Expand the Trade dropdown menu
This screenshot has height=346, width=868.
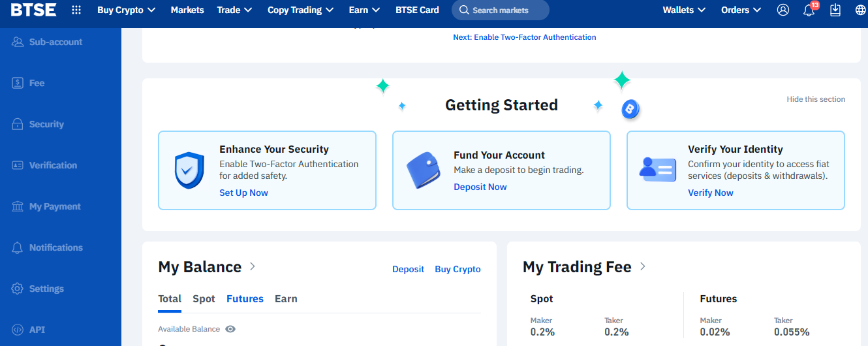[235, 10]
